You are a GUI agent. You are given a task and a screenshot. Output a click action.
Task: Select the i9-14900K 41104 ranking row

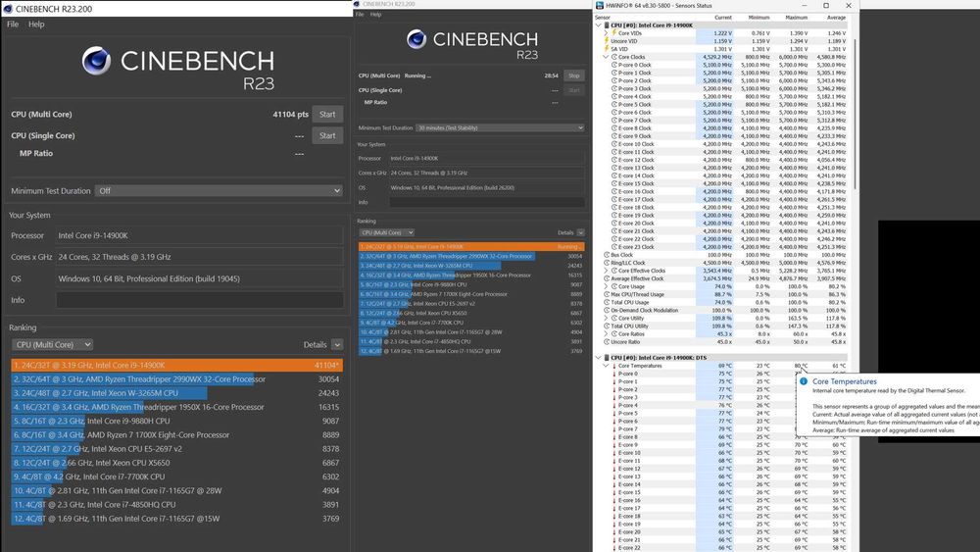pyautogui.click(x=176, y=365)
